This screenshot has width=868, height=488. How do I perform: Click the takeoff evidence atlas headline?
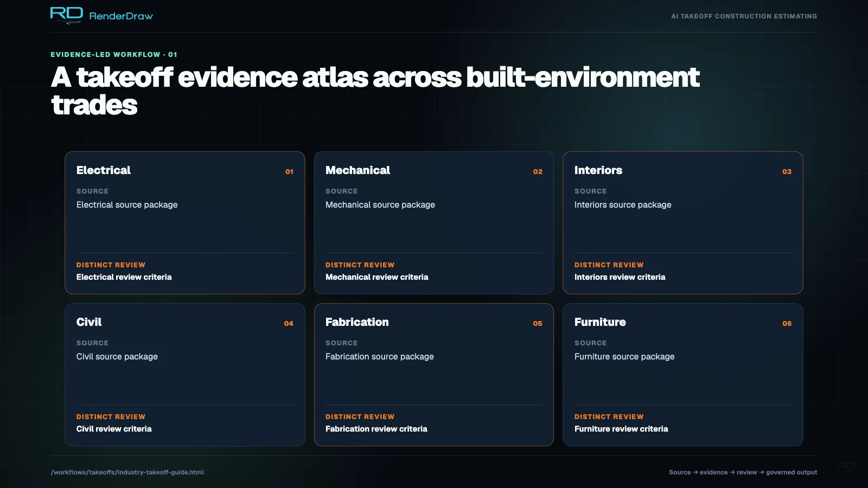(375, 91)
